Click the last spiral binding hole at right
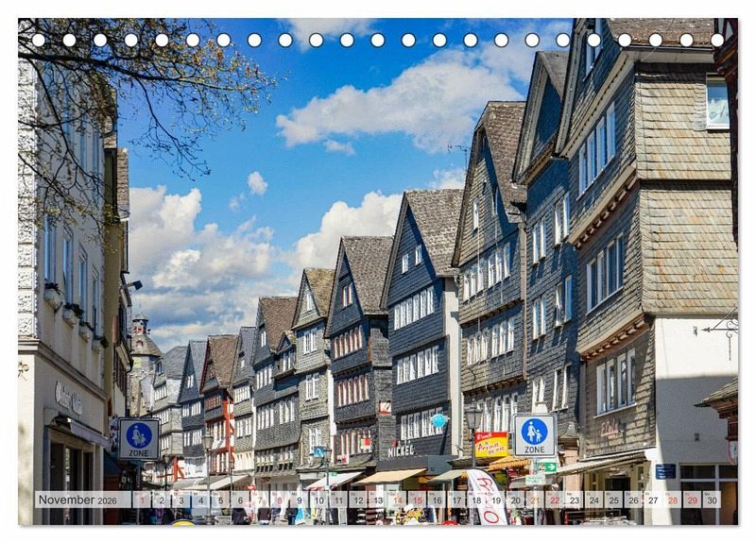756x543 pixels. (717, 40)
